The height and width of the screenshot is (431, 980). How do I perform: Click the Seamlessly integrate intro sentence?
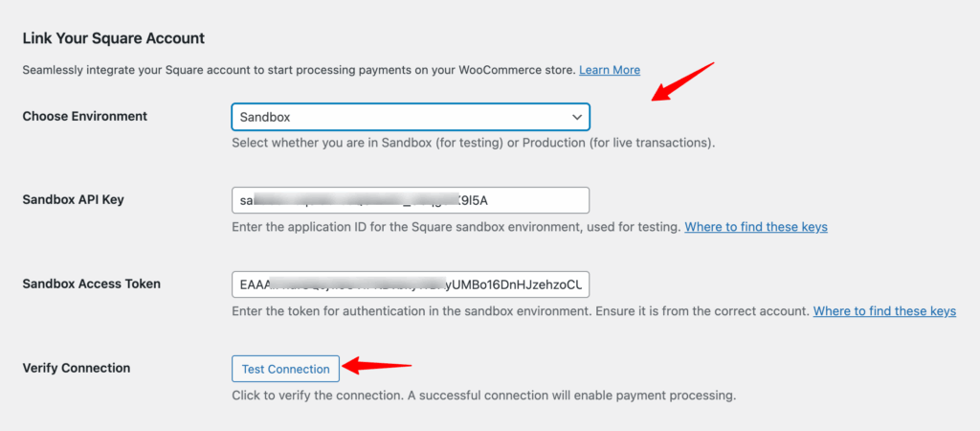point(298,70)
